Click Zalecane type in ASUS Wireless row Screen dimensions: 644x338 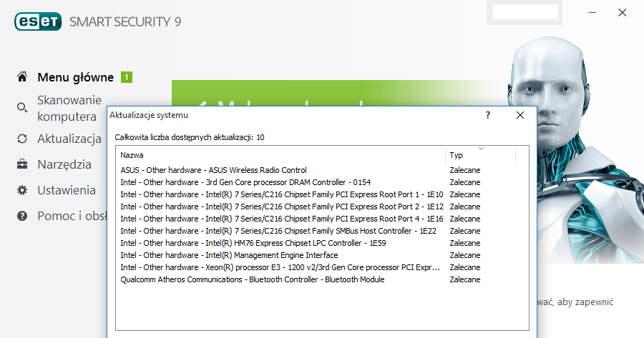[x=465, y=170]
